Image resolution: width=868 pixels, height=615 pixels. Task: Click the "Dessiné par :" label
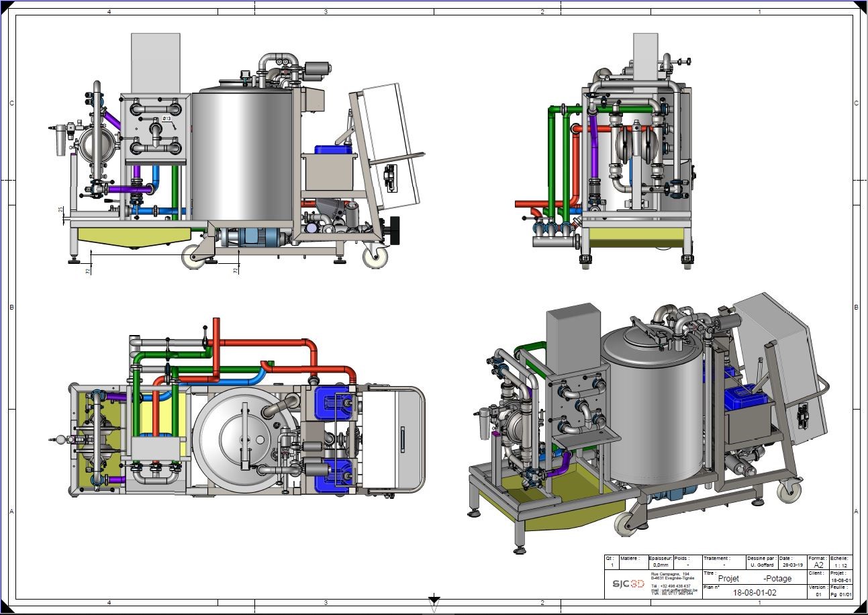click(x=762, y=559)
